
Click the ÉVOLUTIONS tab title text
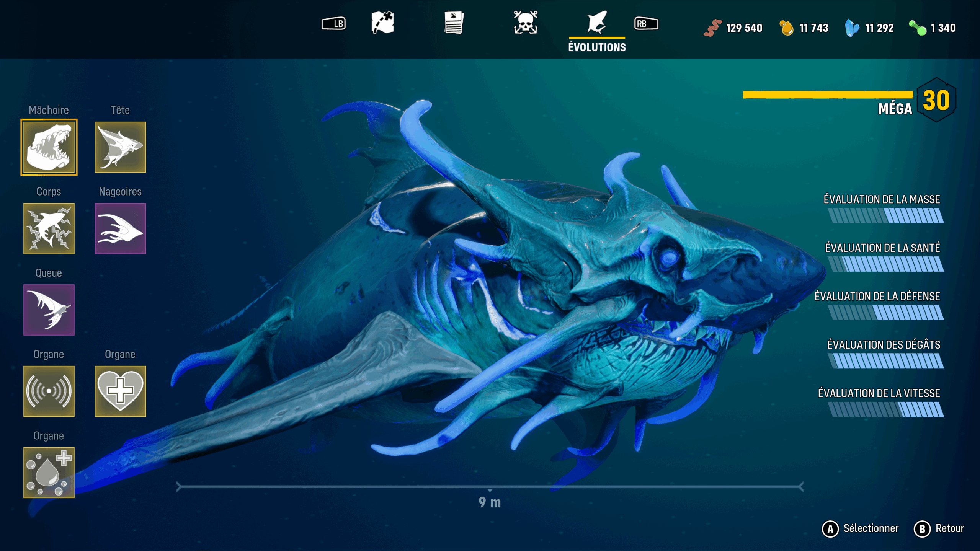click(597, 47)
